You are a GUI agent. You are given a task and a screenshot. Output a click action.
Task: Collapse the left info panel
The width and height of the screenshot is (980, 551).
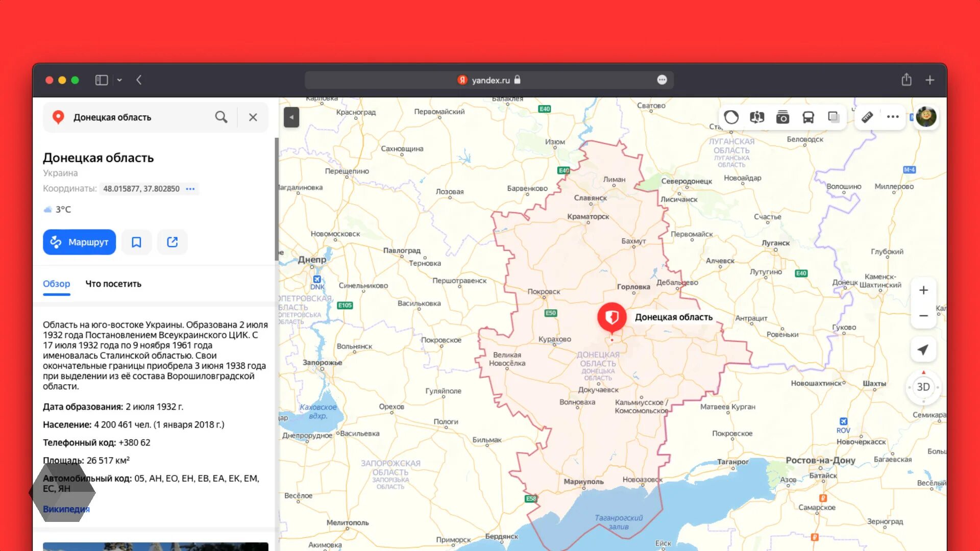[x=291, y=117]
